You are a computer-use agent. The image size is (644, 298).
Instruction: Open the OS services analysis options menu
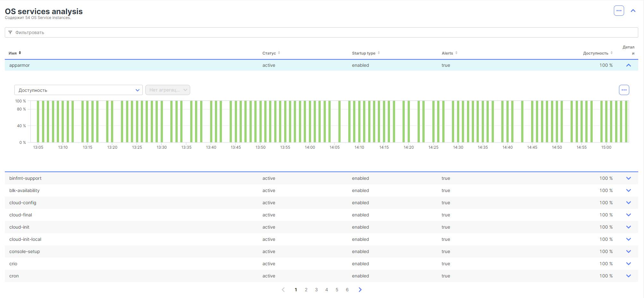[x=619, y=11]
